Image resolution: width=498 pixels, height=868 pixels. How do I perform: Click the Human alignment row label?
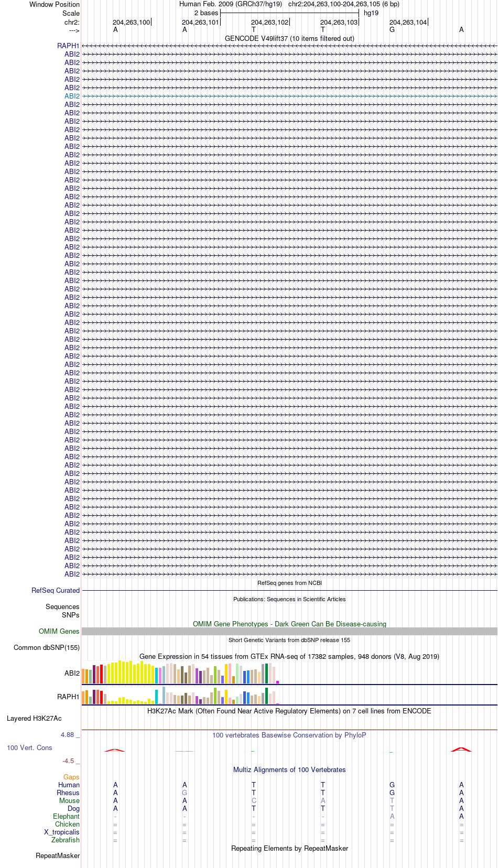pos(69,785)
